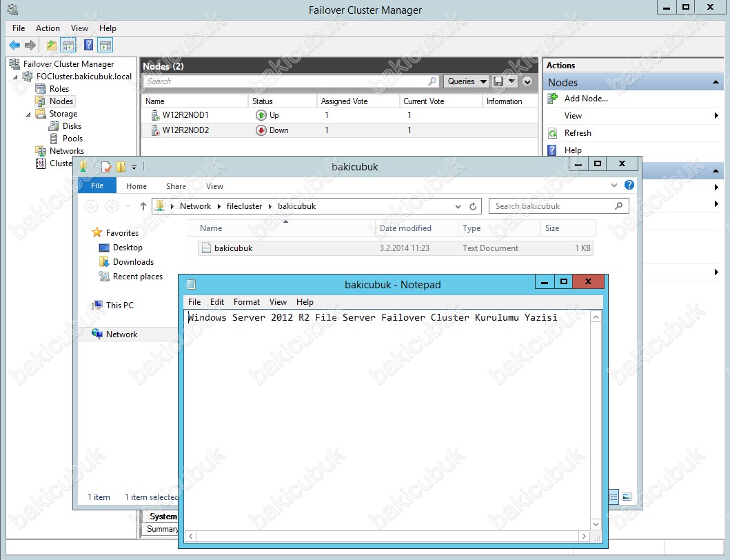Collapse the Storage tree node
730x560 pixels.
[x=28, y=114]
